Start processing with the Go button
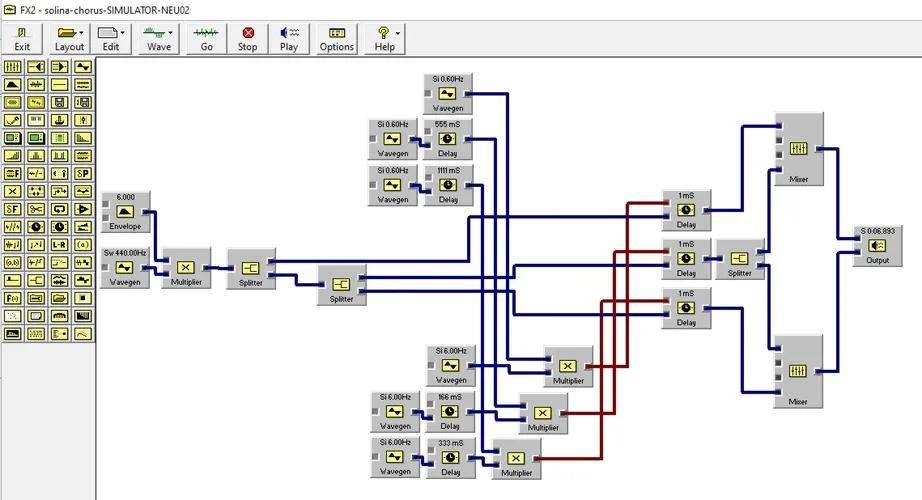Screen dimensions: 922x500 pos(206,39)
